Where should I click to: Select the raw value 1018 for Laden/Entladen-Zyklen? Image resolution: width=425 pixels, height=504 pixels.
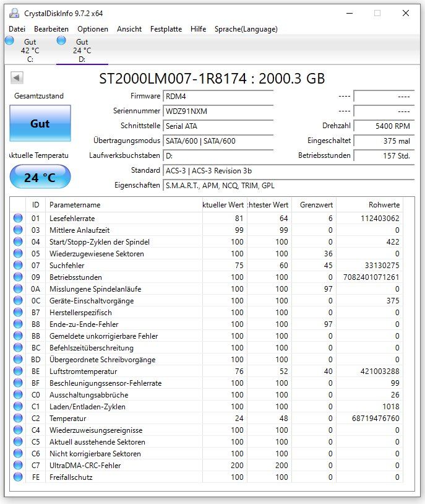tap(391, 407)
